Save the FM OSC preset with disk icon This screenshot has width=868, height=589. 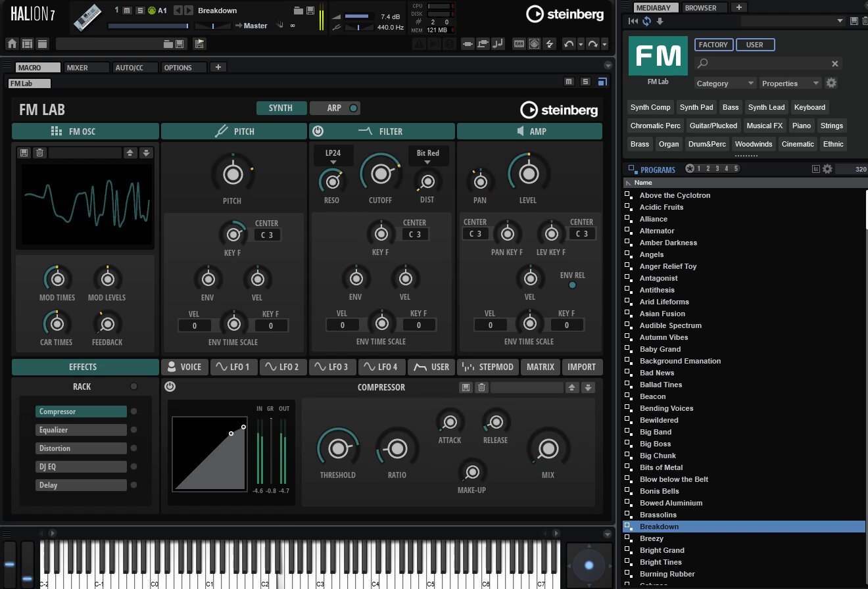click(x=24, y=153)
